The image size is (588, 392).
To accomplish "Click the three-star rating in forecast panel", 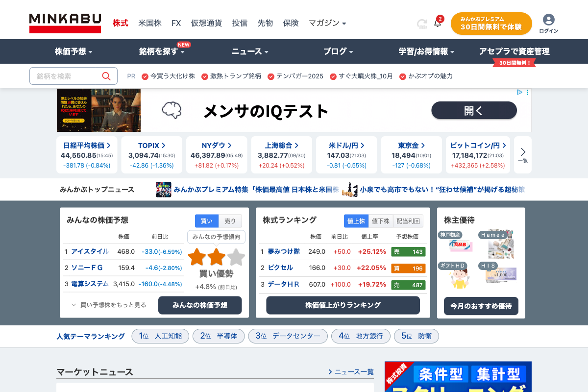I will coord(216,257).
